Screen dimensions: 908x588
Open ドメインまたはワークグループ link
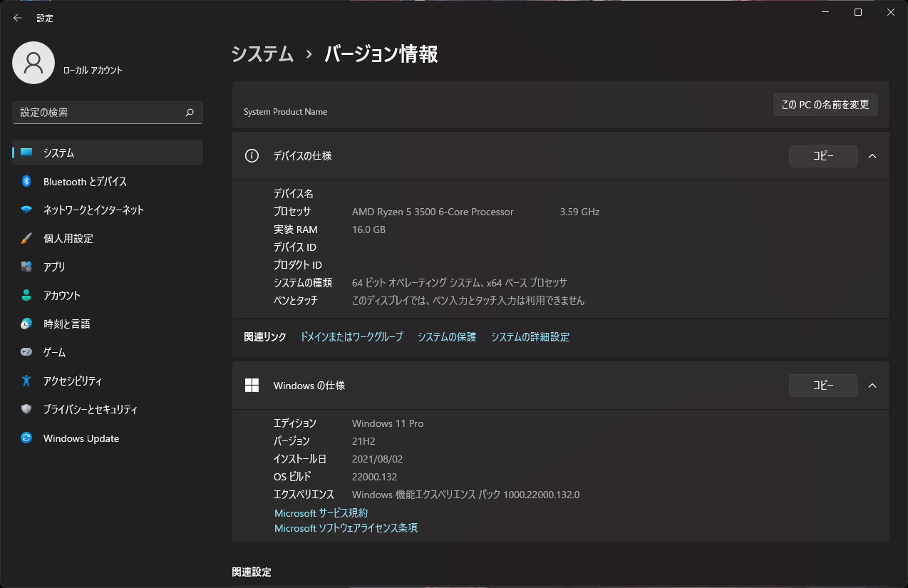(x=352, y=337)
